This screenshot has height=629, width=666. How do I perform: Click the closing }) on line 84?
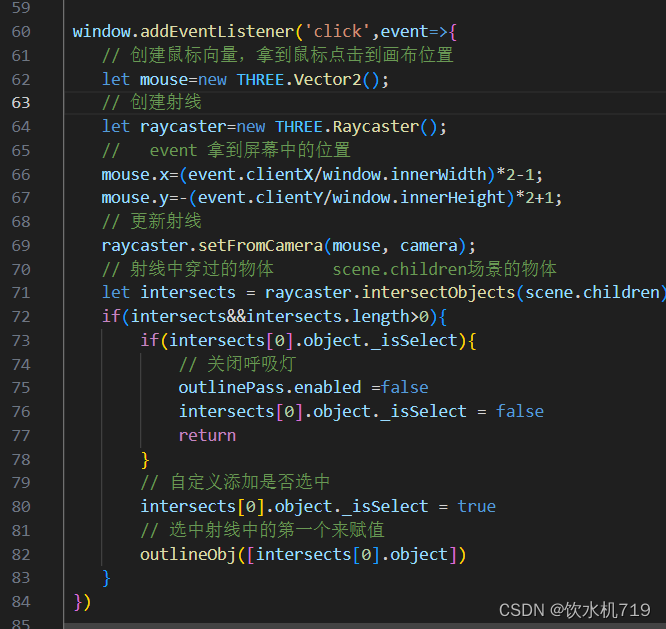pos(82,602)
